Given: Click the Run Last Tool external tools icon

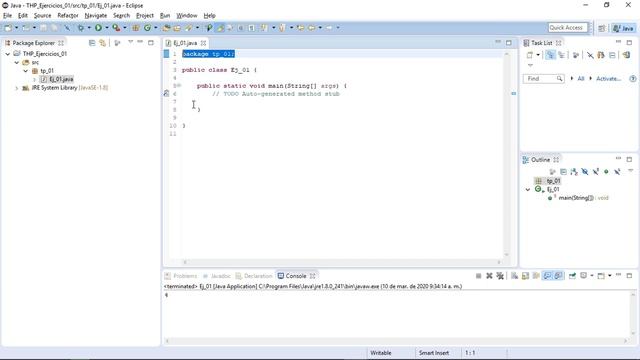Looking at the screenshot, I should click(x=116, y=28).
